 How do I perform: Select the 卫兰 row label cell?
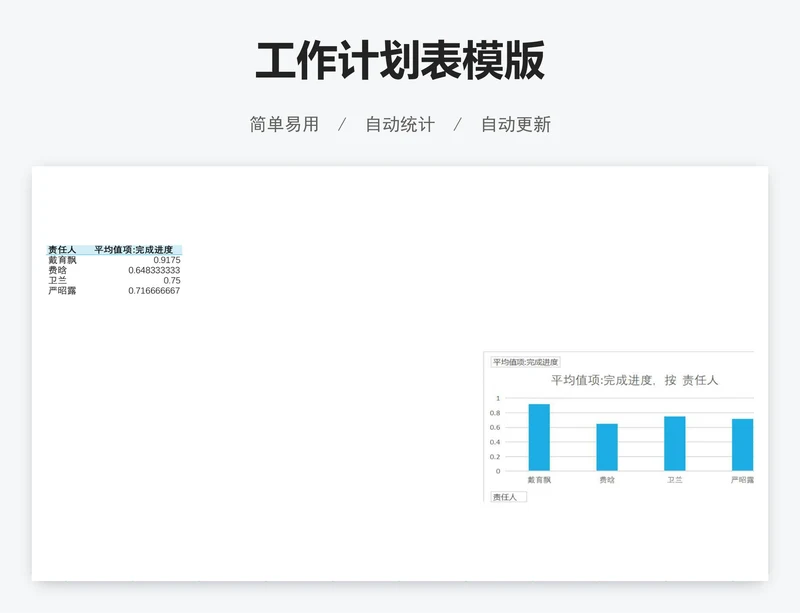pyautogui.click(x=58, y=280)
